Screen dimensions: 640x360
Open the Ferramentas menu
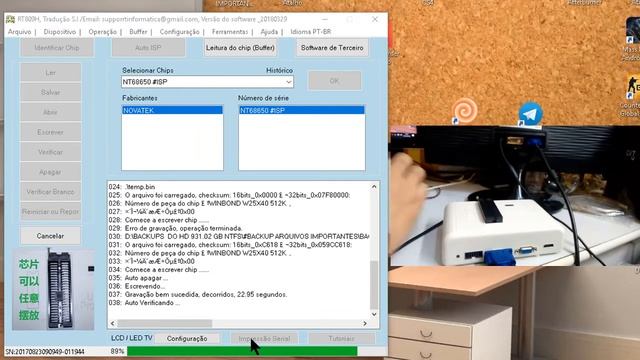(x=230, y=32)
